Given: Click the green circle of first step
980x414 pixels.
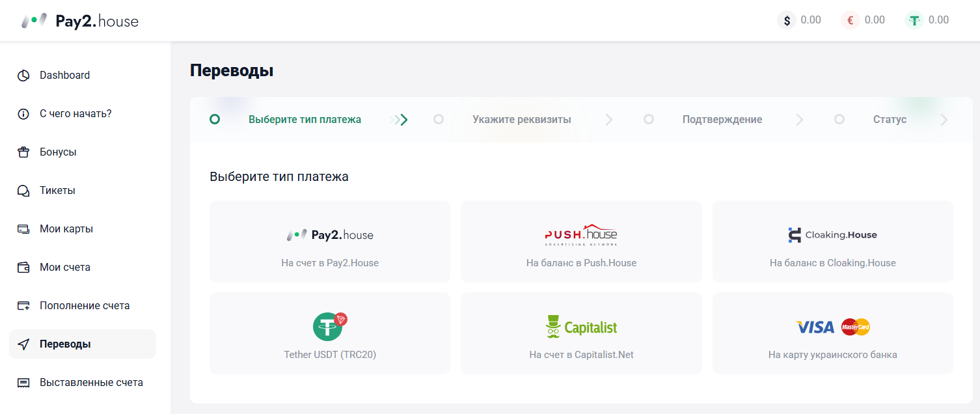Looking at the screenshot, I should (x=215, y=120).
